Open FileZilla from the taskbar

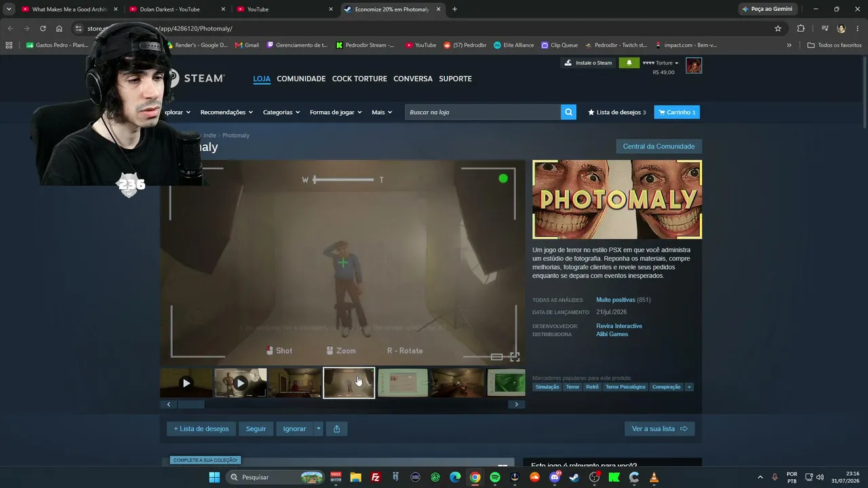[x=376, y=477]
